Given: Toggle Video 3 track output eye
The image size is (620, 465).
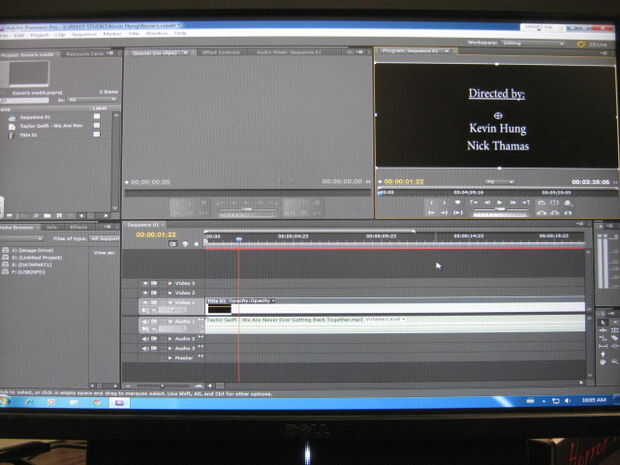Looking at the screenshot, I should coord(145,284).
